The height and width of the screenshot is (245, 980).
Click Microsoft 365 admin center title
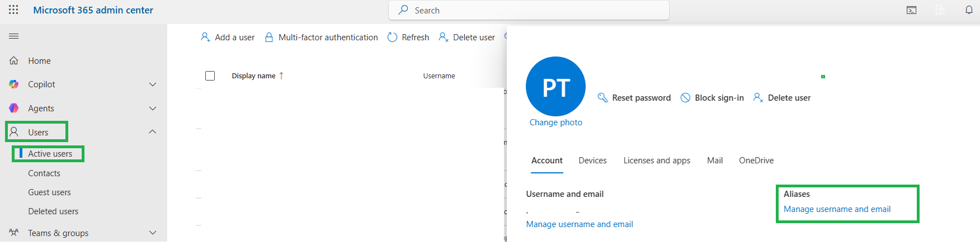(93, 10)
